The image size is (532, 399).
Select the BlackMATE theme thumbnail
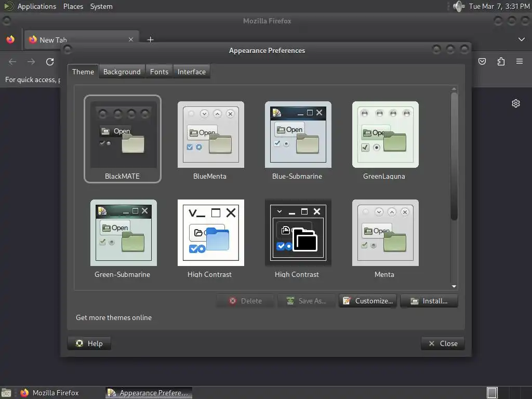123,139
